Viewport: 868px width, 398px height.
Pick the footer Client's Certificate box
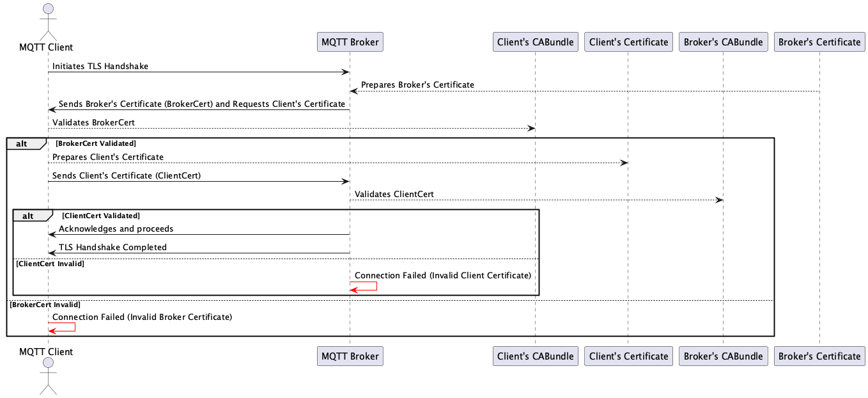coord(628,356)
